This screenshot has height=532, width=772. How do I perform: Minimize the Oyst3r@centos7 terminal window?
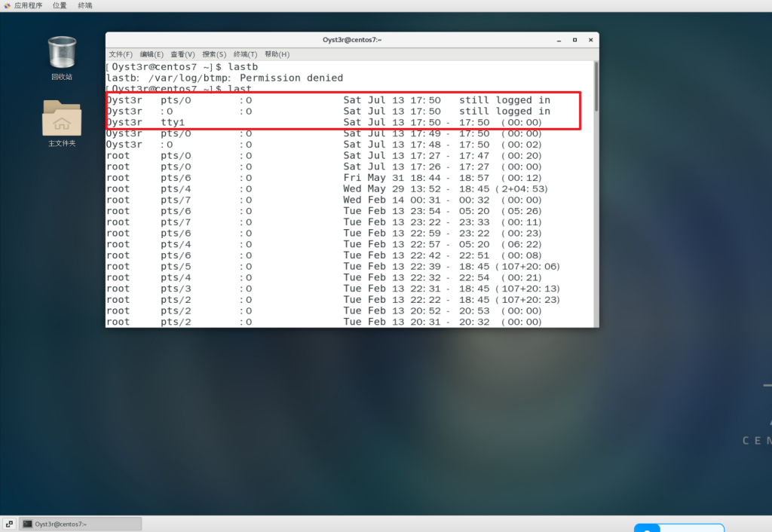point(559,40)
